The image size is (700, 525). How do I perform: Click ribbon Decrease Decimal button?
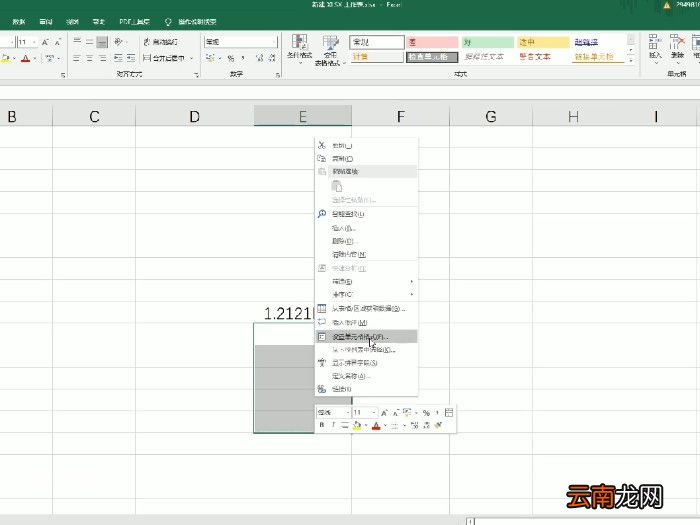[272, 58]
